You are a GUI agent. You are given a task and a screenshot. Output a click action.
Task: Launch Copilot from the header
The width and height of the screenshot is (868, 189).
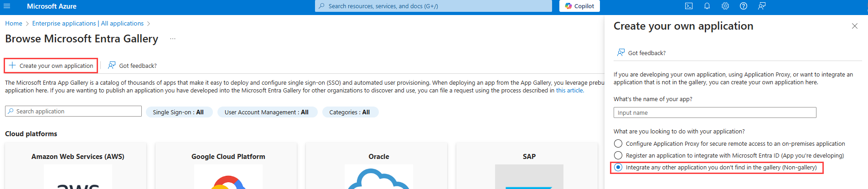click(x=579, y=6)
